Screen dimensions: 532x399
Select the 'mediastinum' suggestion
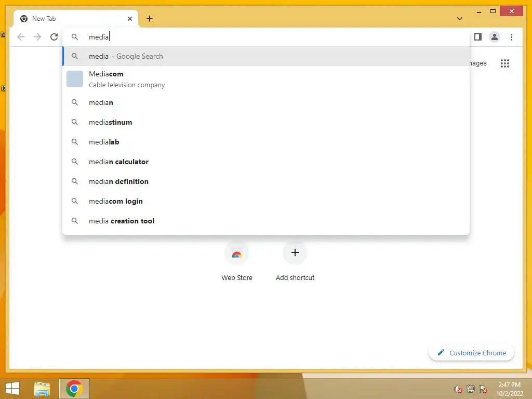[x=267, y=122]
